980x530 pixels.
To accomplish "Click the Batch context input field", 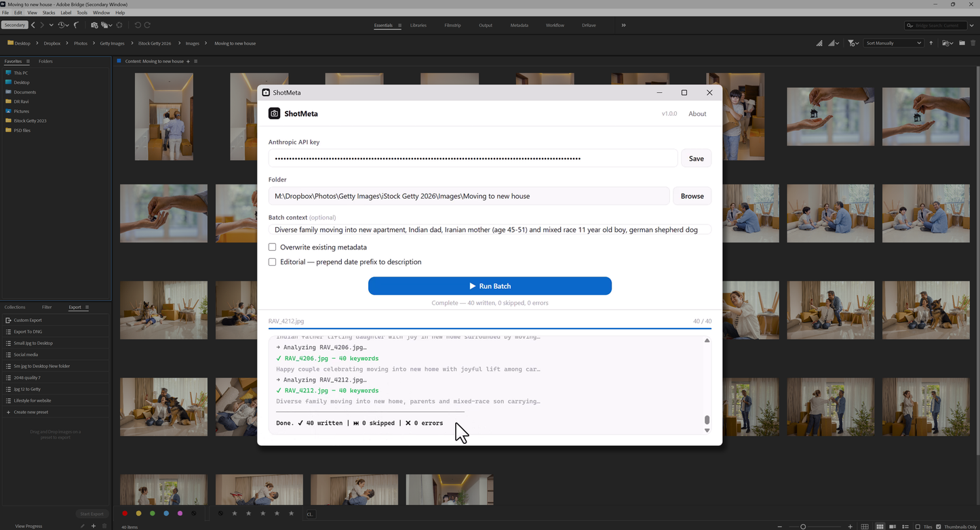I will 490,230.
